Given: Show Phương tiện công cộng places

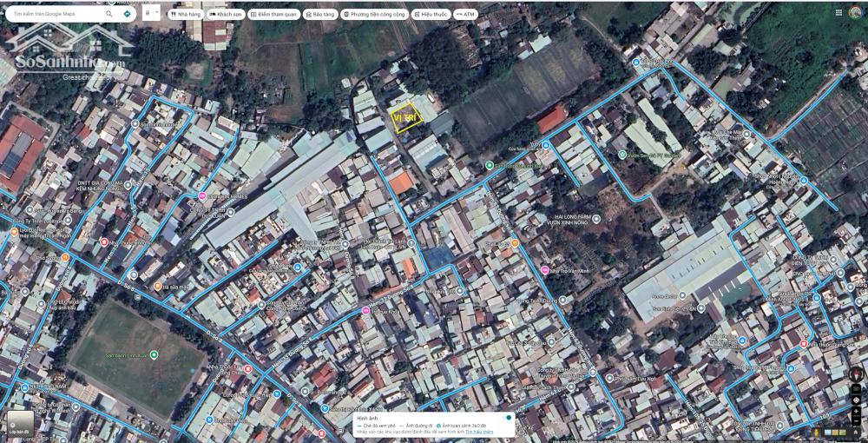Looking at the screenshot, I should [373, 15].
